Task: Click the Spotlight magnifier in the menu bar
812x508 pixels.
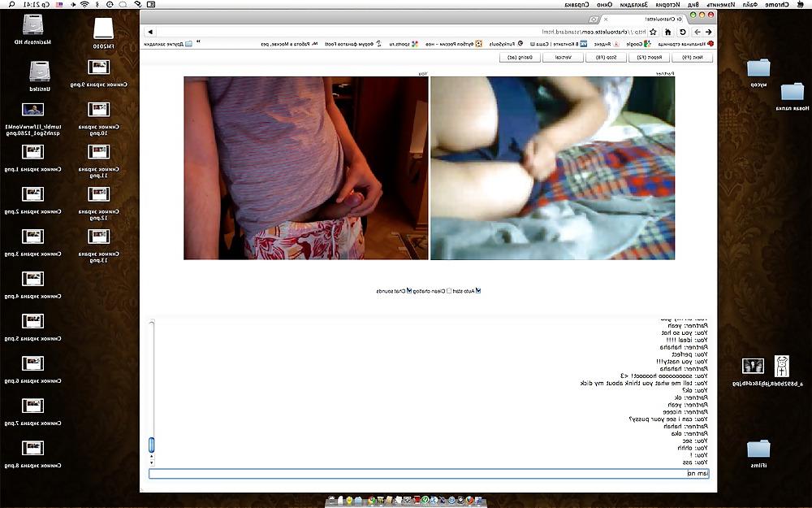Action: [11, 5]
